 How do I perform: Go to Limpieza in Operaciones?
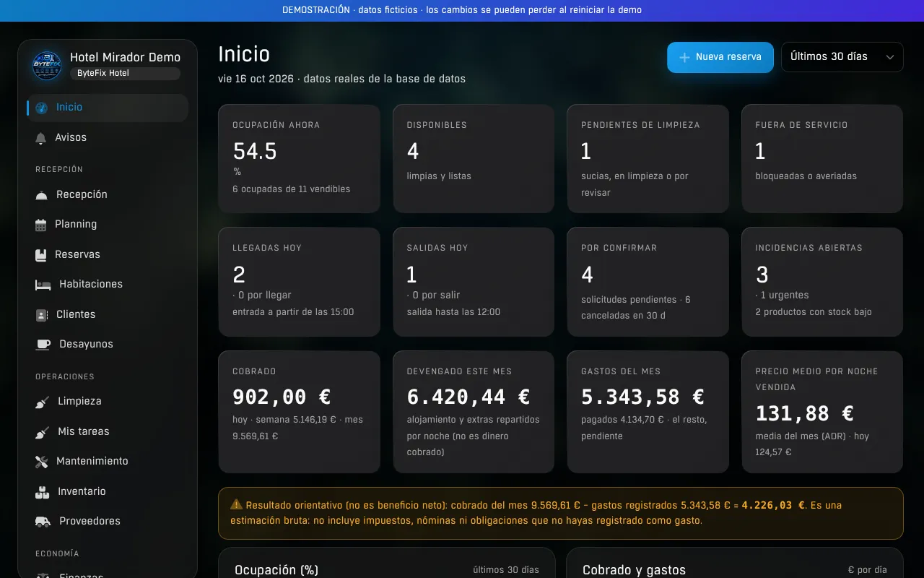108,401
